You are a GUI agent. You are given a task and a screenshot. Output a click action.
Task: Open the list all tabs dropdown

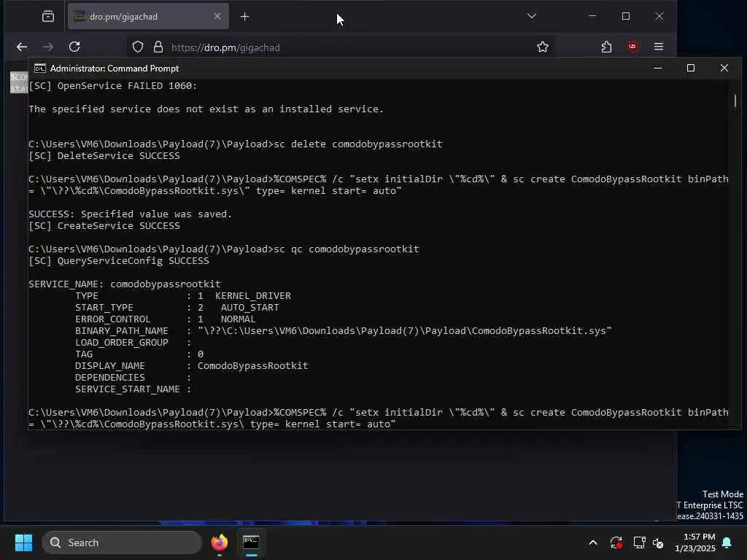[x=532, y=16]
